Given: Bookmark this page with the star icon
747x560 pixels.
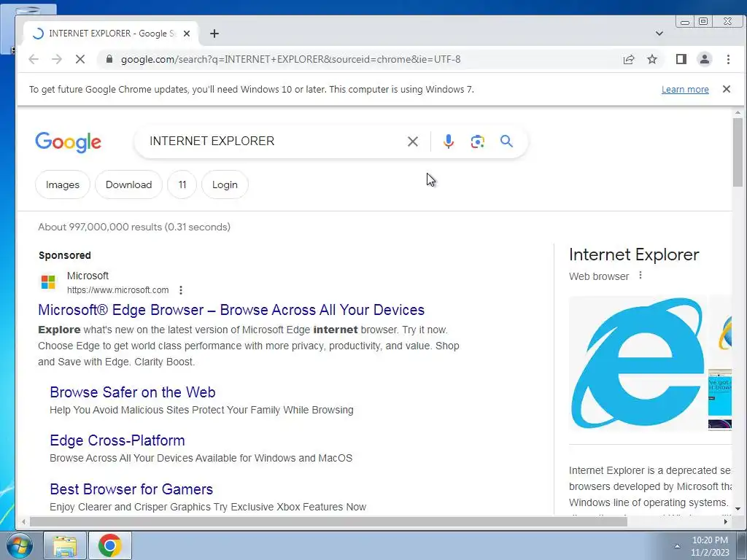Looking at the screenshot, I should click(x=652, y=59).
